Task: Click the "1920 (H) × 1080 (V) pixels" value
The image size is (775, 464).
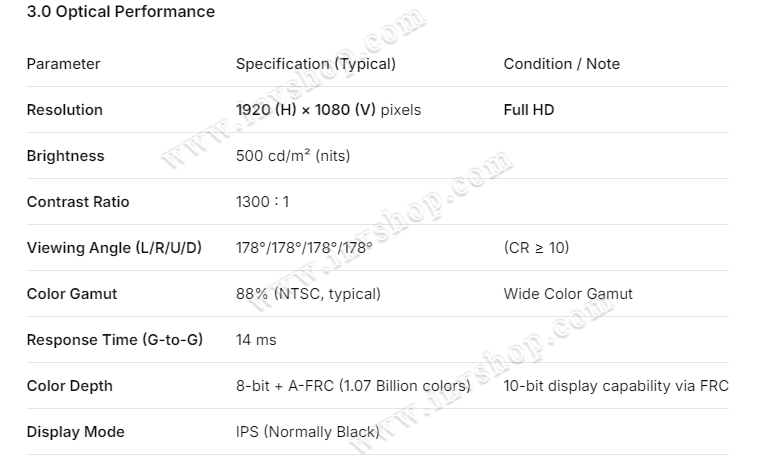Action: coord(328,110)
